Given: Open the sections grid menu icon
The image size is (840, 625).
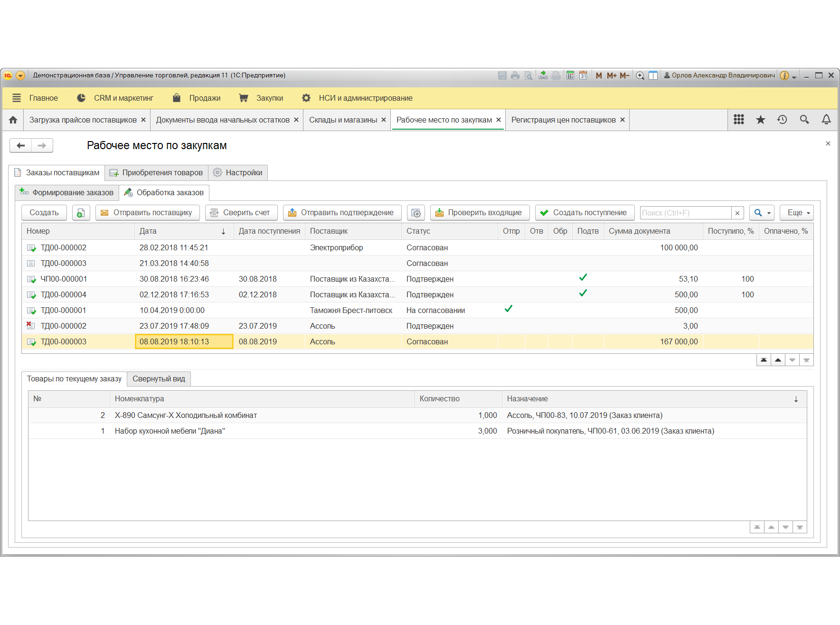Looking at the screenshot, I should [738, 120].
